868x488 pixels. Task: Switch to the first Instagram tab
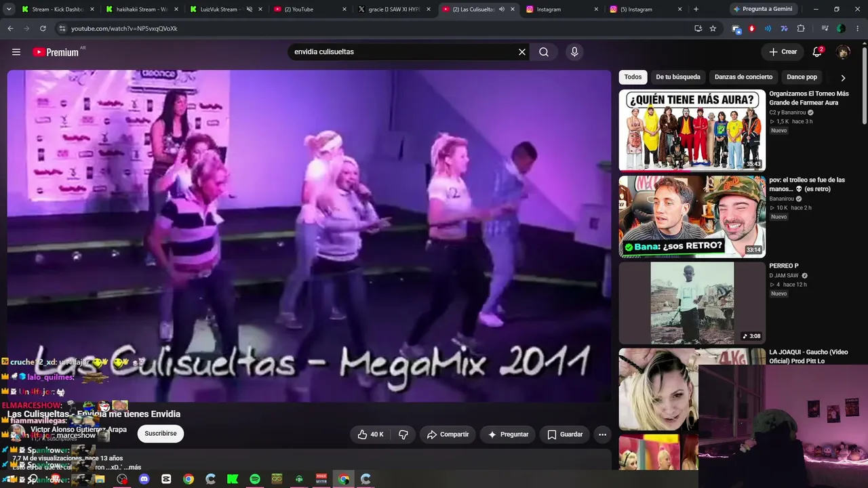562,9
